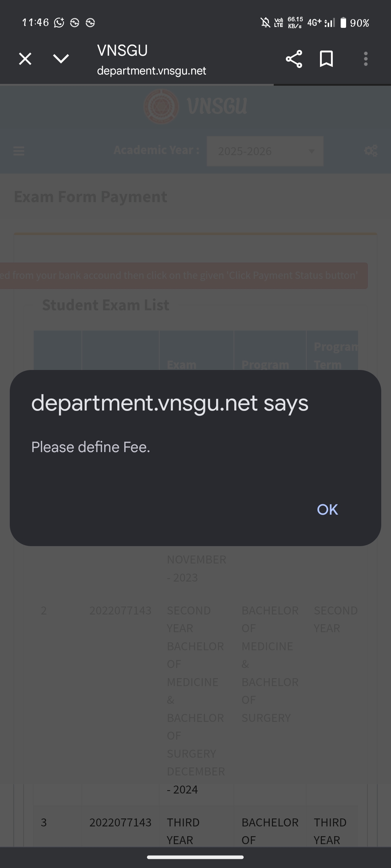Tap the department.vnsgu.net URL text
This screenshot has height=868, width=391.
tap(151, 71)
